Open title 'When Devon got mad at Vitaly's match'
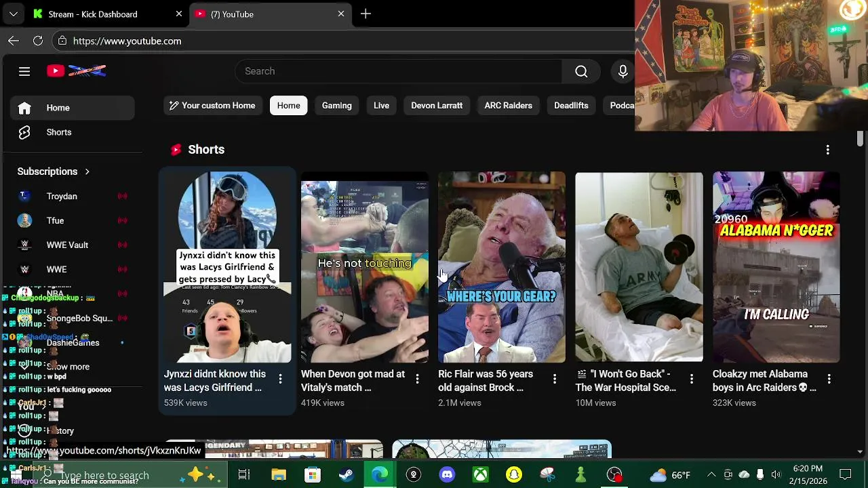 353,380
